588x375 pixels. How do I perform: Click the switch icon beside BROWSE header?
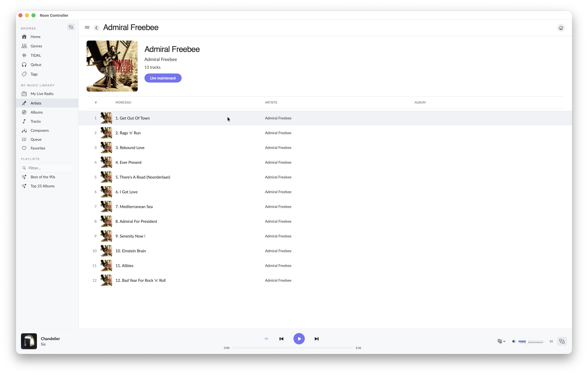click(x=71, y=27)
